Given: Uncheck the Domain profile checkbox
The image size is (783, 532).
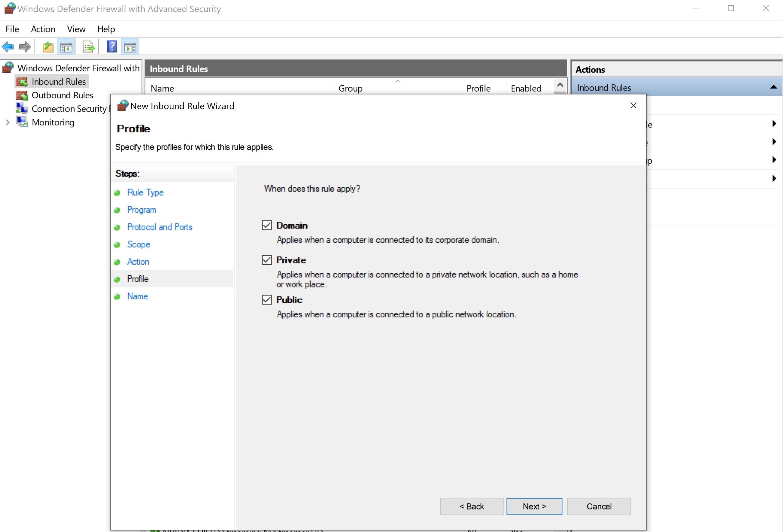Looking at the screenshot, I should click(267, 225).
